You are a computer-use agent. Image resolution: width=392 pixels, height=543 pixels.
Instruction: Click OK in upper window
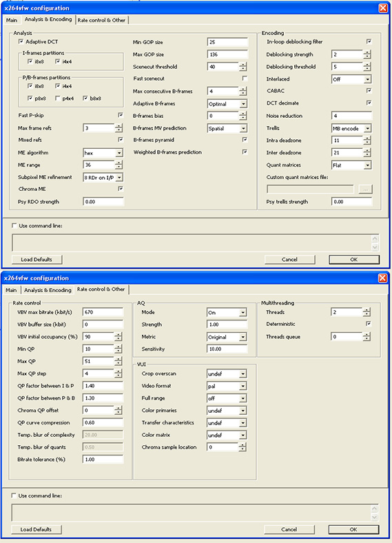[x=354, y=259]
